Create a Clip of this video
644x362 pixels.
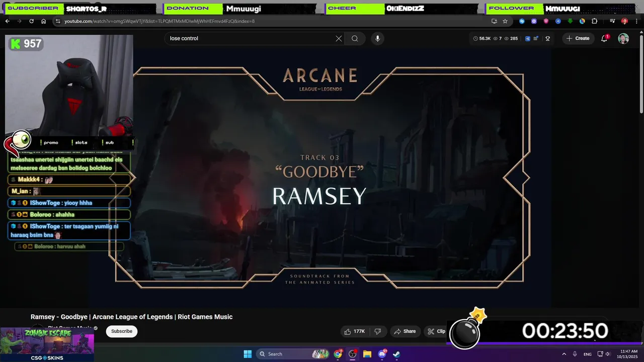[x=436, y=331]
